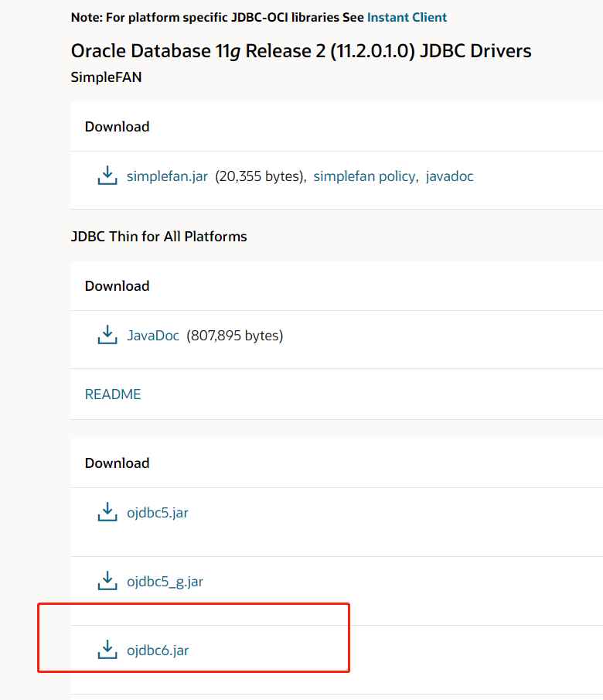Select the ojdbc6.jar download link
The height and width of the screenshot is (700, 603).
click(x=158, y=650)
